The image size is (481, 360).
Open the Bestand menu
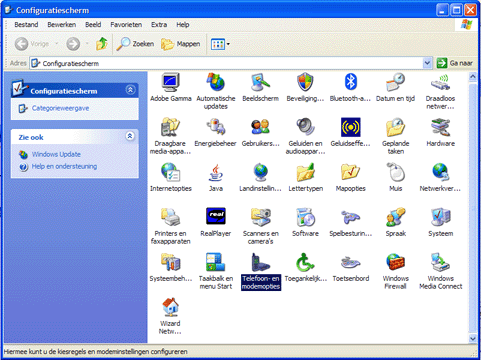26,25
